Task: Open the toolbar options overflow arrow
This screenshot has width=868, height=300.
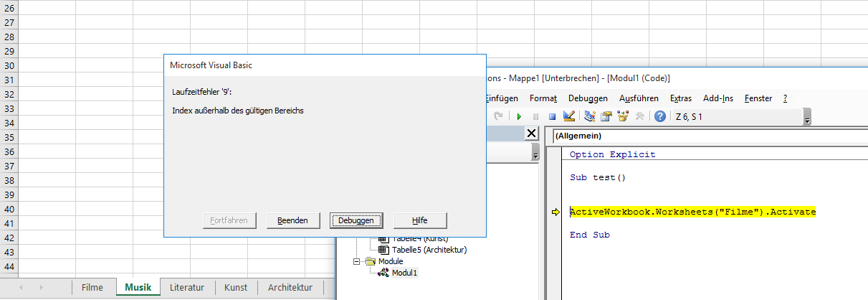Action: (x=808, y=118)
